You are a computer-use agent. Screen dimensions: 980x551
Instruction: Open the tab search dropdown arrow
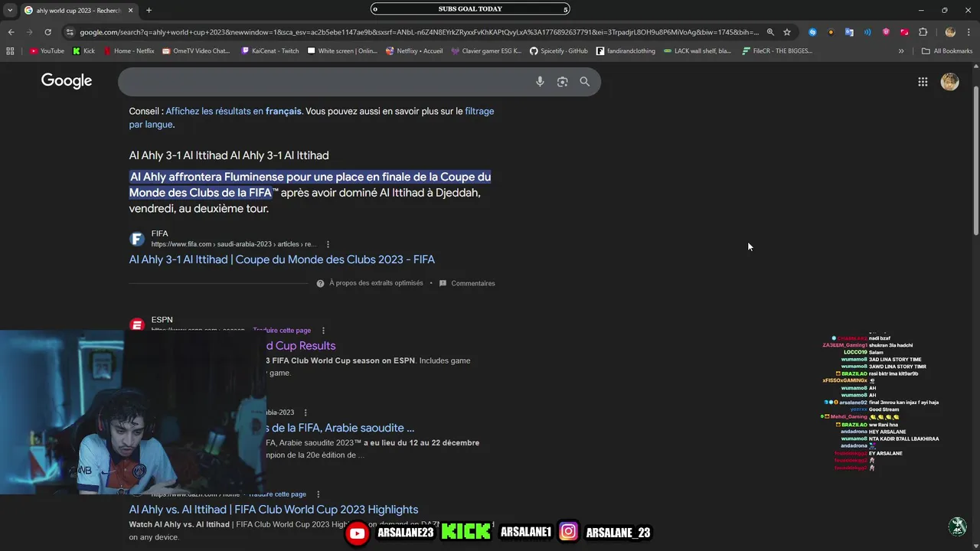tap(10, 10)
